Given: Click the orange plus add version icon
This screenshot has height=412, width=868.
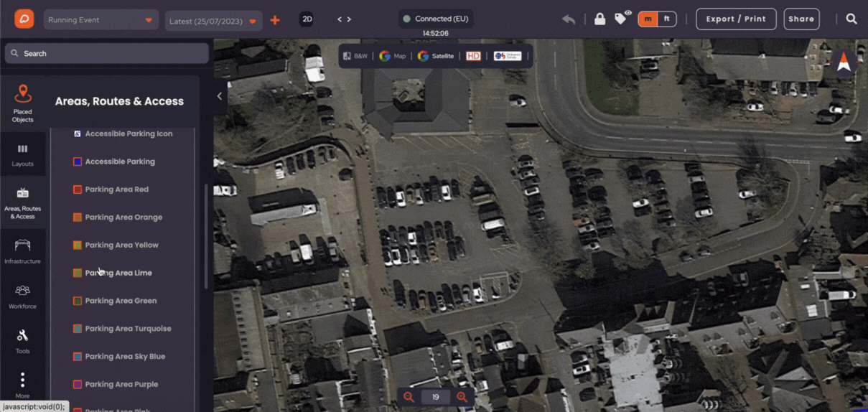Looking at the screenshot, I should click(275, 20).
